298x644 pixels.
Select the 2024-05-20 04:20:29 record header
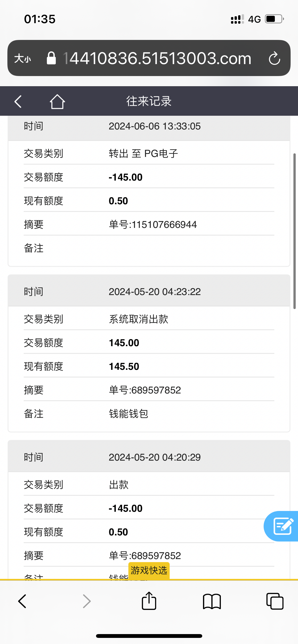(x=154, y=457)
